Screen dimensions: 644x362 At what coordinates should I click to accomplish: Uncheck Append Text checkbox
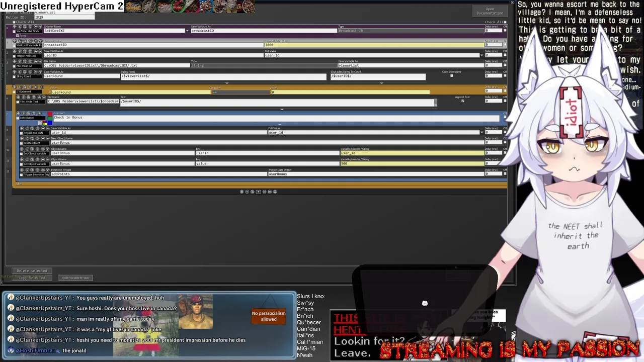463,101
